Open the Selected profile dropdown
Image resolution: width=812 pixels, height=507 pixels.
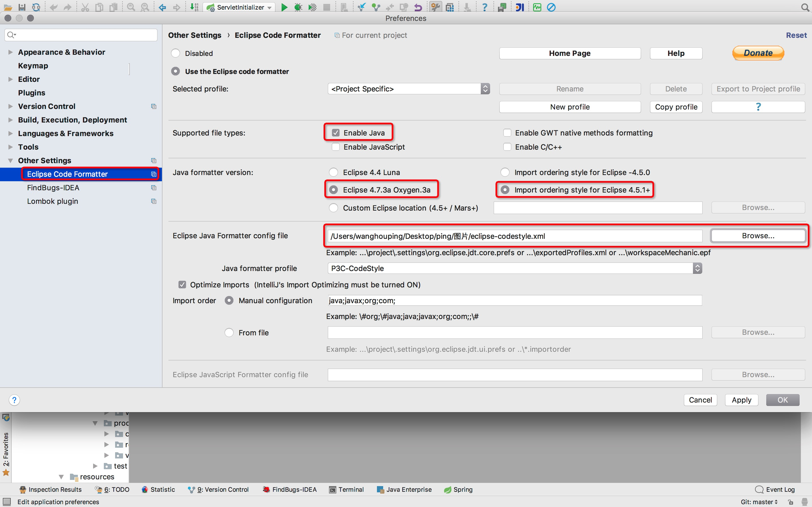[409, 89]
